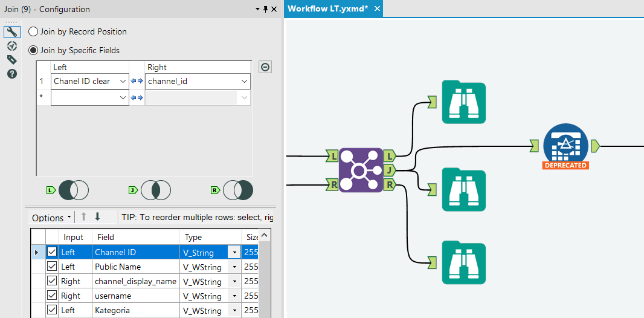Image resolution: width=644 pixels, height=318 pixels.
Task: Open the Help question mark icon
Action: tap(11, 74)
